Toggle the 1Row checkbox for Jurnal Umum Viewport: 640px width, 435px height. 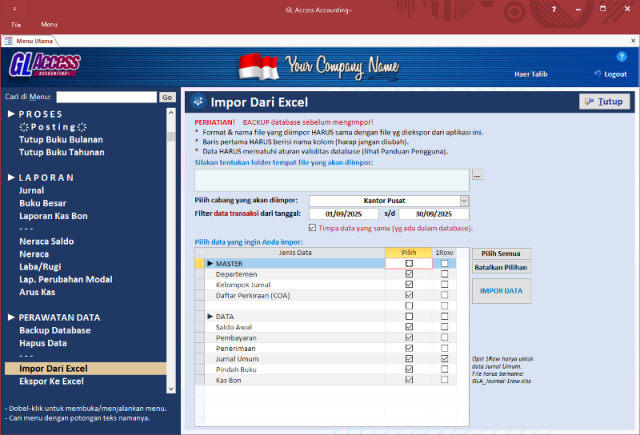point(444,359)
